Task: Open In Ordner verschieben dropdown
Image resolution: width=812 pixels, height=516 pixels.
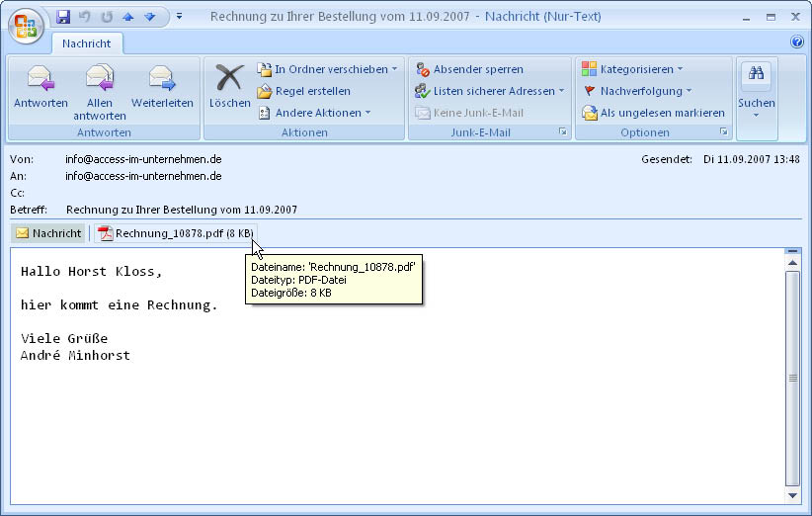Action: [x=327, y=69]
